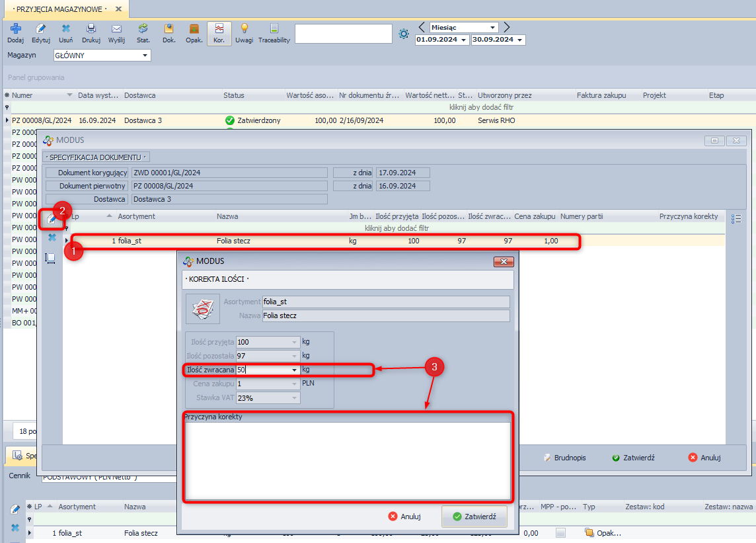Click the settings gear next to search box
The height and width of the screenshot is (543, 756).
[404, 33]
